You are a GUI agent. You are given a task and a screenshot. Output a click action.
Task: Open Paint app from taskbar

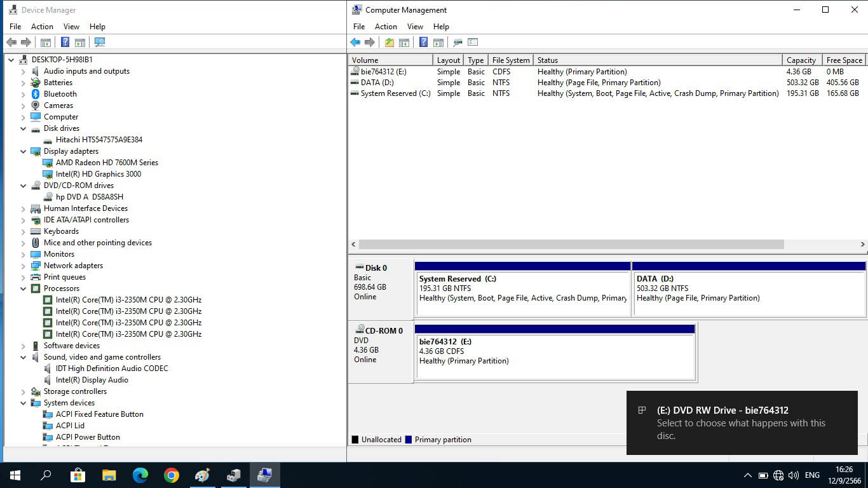point(203,475)
